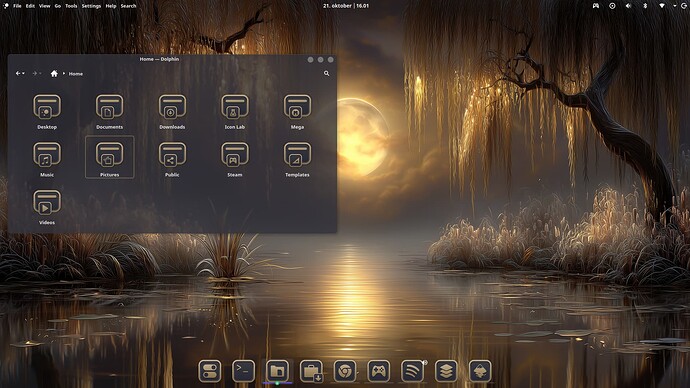Open the game controller tray icon
The width and height of the screenshot is (690, 388).
pos(596,6)
